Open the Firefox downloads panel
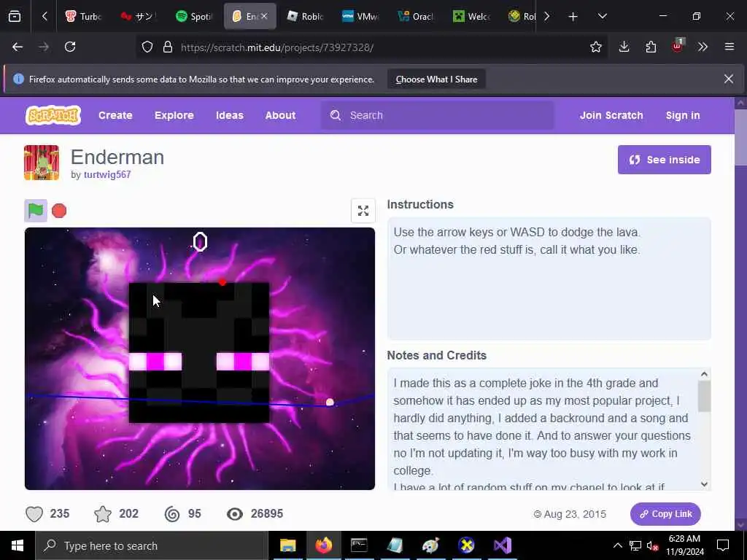This screenshot has height=560, width=747. [624, 47]
